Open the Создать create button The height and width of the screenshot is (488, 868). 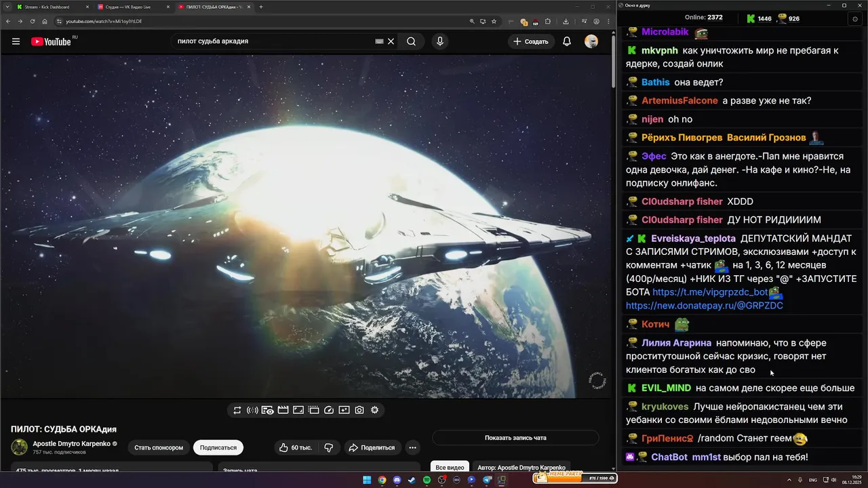pyautogui.click(x=530, y=41)
